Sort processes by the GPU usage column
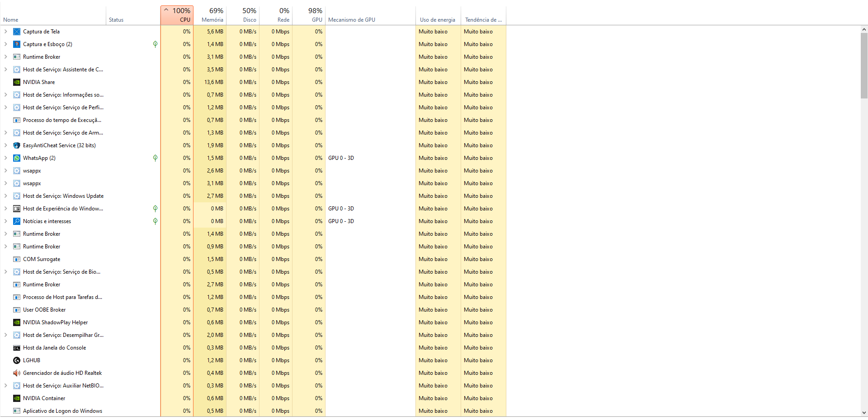Image resolution: width=868 pixels, height=420 pixels. point(309,15)
